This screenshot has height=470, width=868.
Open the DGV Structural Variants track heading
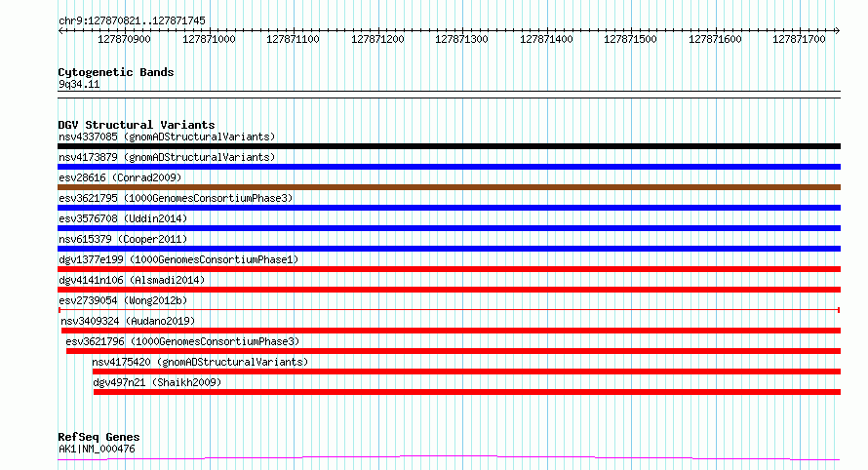[137, 125]
